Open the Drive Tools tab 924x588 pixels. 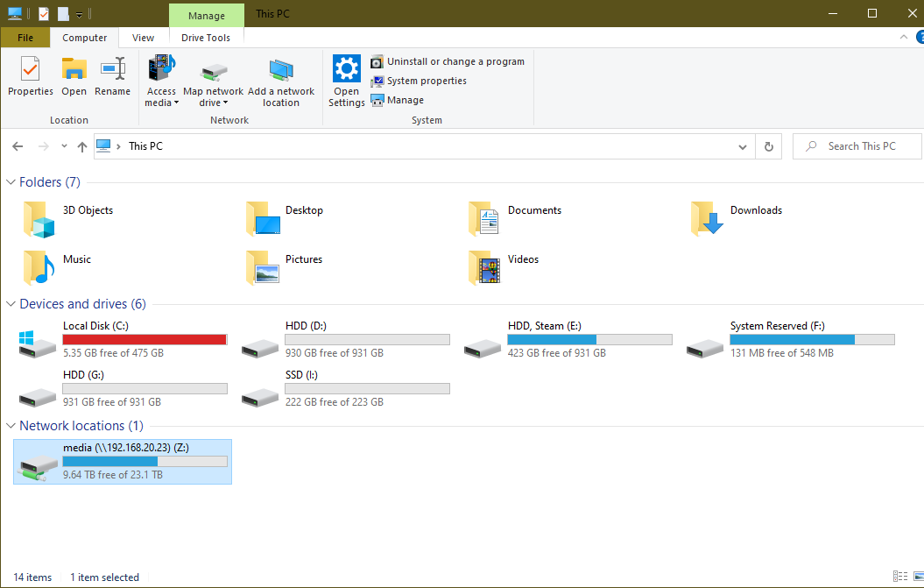(206, 38)
